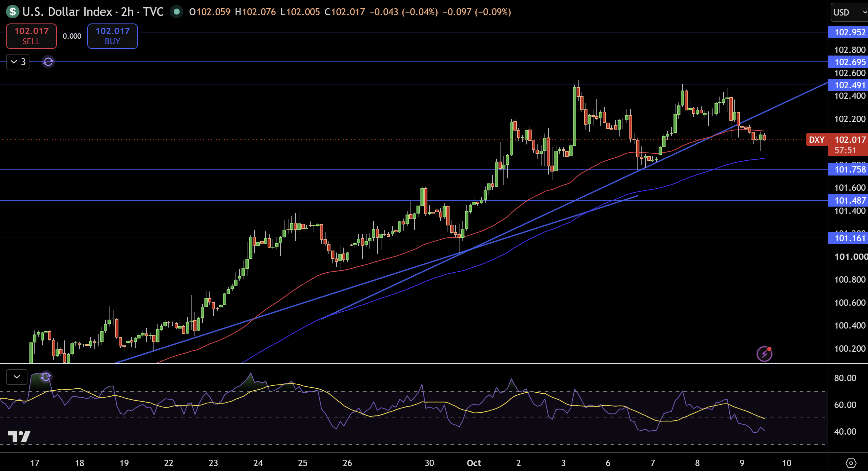Click the DXY price tag label
This screenshot has width=868, height=471.
[x=816, y=140]
